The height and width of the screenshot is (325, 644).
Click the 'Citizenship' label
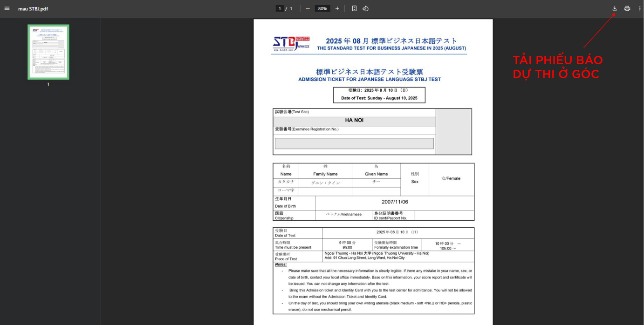[284, 218]
